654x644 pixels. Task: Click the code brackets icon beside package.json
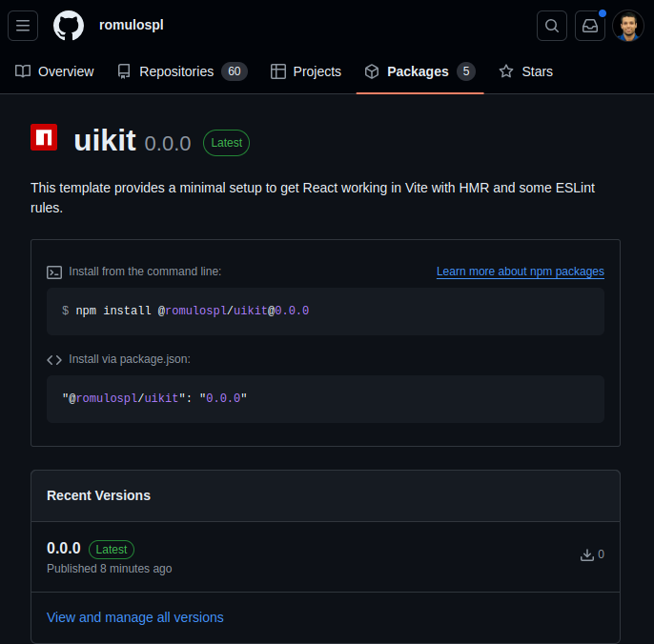[x=54, y=359]
